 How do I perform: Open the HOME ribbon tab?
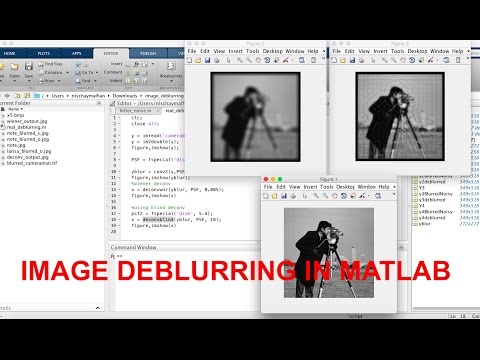point(9,53)
